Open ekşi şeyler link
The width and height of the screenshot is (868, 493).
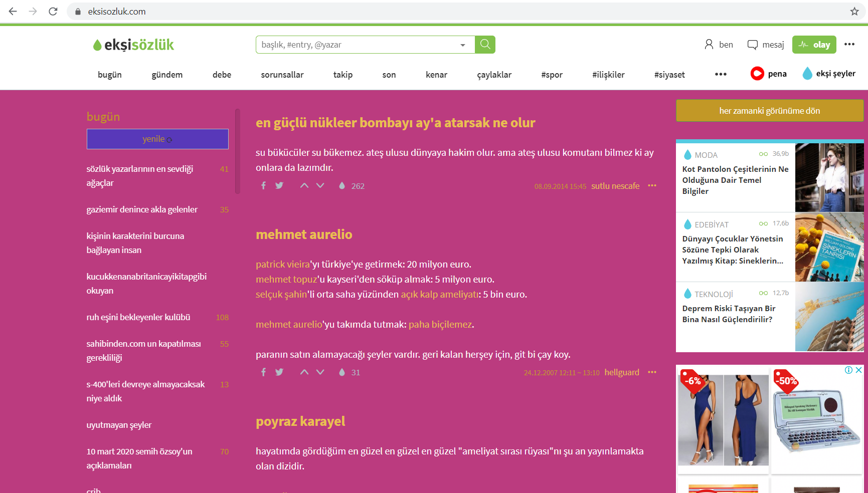coord(829,74)
